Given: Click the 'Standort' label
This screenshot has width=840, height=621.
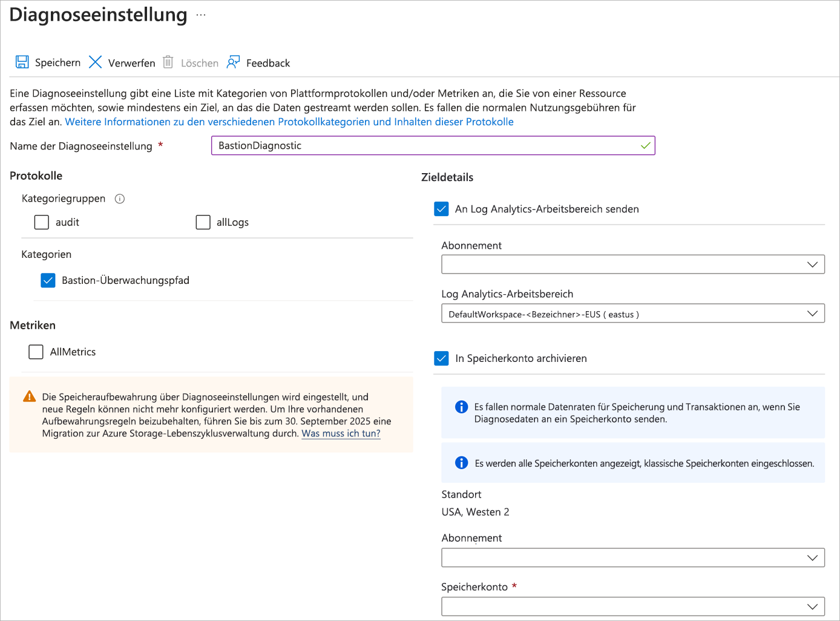Looking at the screenshot, I should (462, 494).
